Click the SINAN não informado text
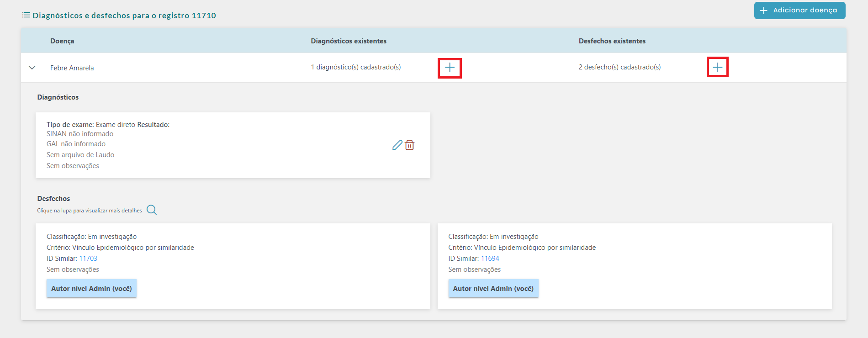 (x=80, y=134)
